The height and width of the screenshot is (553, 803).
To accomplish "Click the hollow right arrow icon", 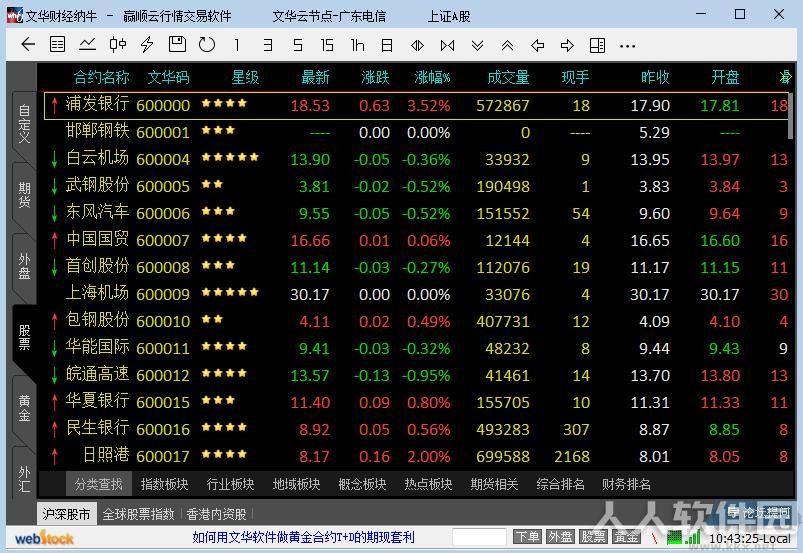I will click(x=567, y=45).
